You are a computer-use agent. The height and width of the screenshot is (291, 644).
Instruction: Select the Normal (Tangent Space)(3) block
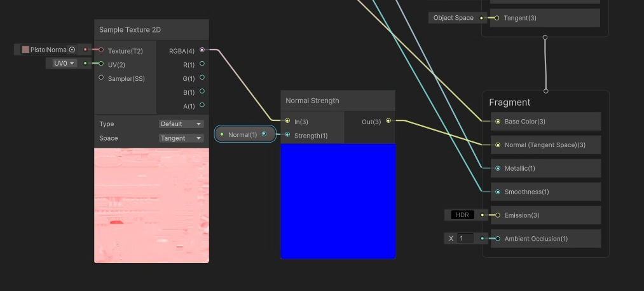click(x=546, y=145)
